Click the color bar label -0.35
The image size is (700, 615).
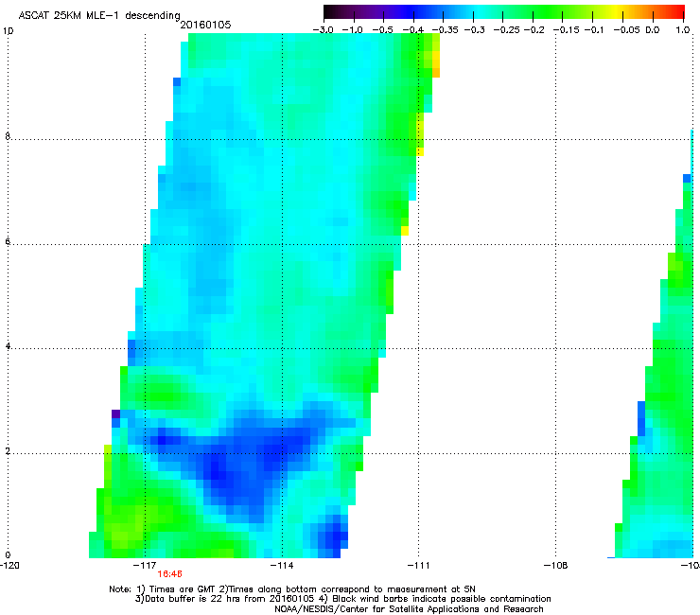445,30
